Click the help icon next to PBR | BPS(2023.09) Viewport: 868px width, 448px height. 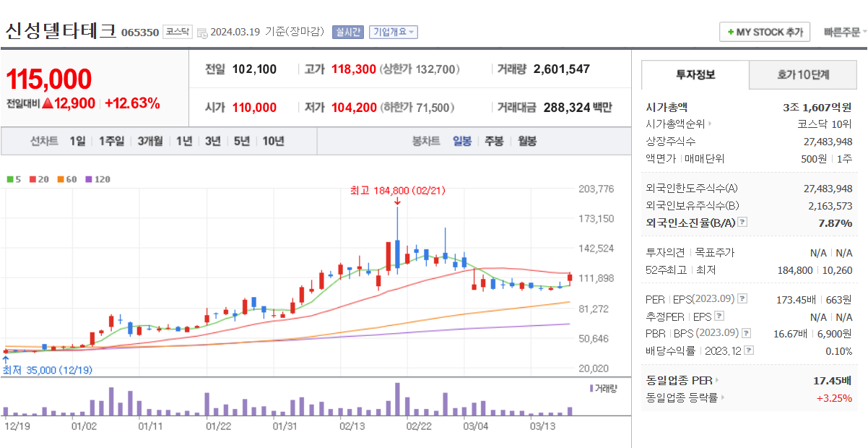(x=746, y=334)
